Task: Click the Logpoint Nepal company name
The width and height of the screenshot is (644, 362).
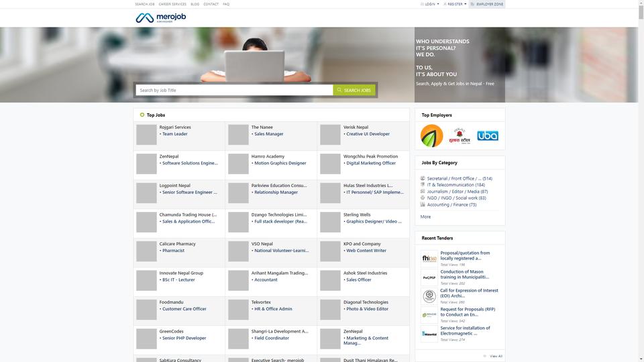Action: (174, 186)
